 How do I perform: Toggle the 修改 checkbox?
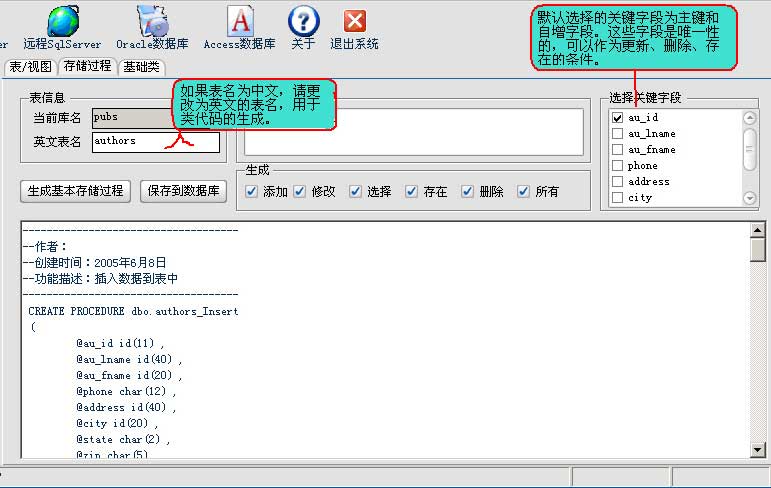tap(300, 191)
